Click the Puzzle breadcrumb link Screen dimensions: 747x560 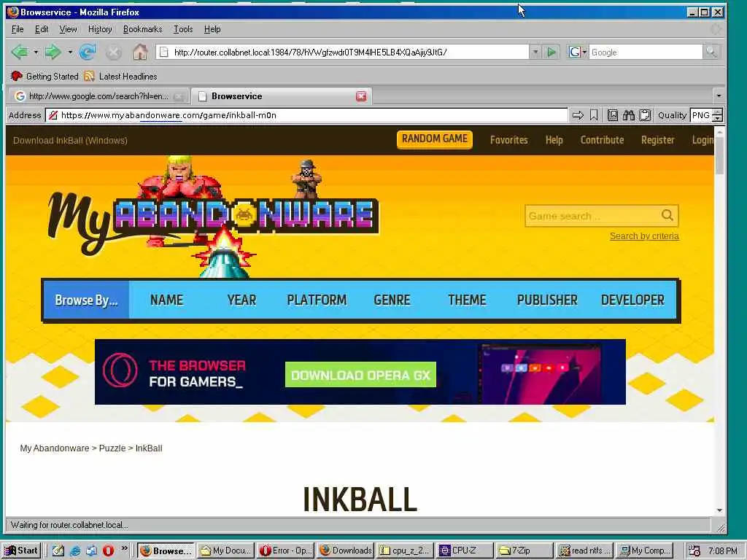pyautogui.click(x=112, y=448)
